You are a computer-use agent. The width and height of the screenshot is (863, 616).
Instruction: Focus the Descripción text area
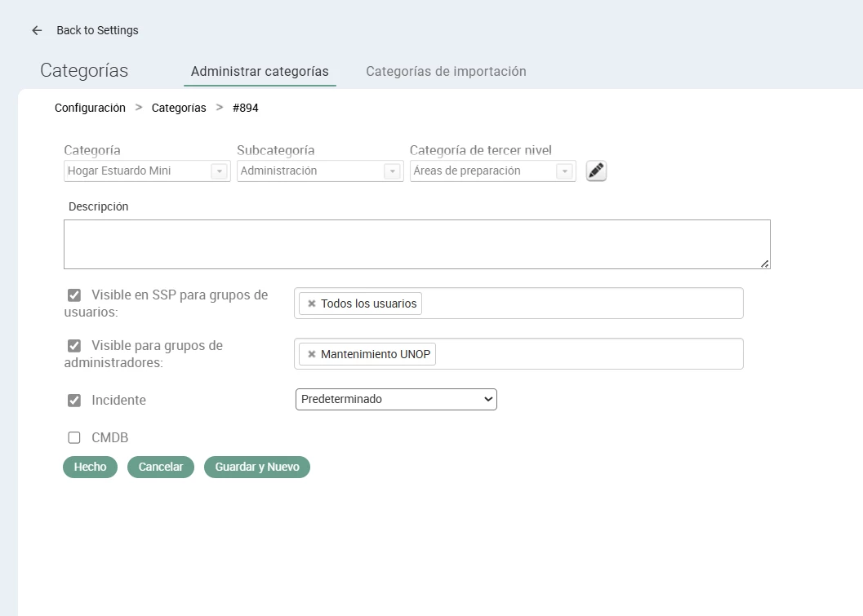coord(416,244)
